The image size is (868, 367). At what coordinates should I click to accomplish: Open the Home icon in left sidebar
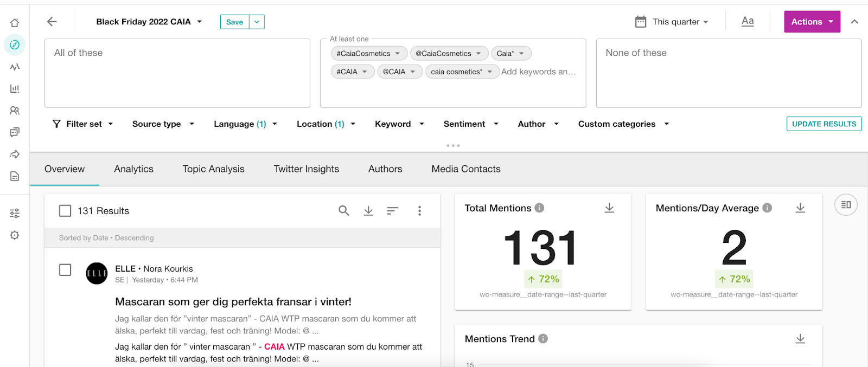click(x=15, y=23)
